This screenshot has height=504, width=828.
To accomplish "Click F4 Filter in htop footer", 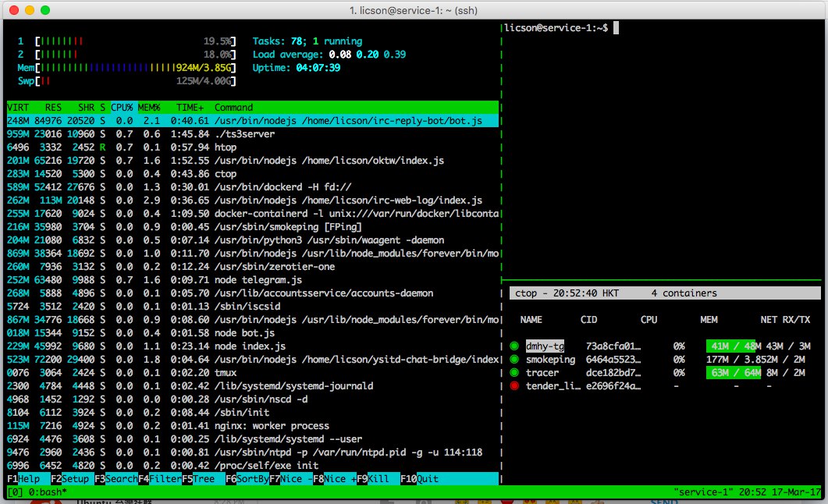I will [x=160, y=479].
